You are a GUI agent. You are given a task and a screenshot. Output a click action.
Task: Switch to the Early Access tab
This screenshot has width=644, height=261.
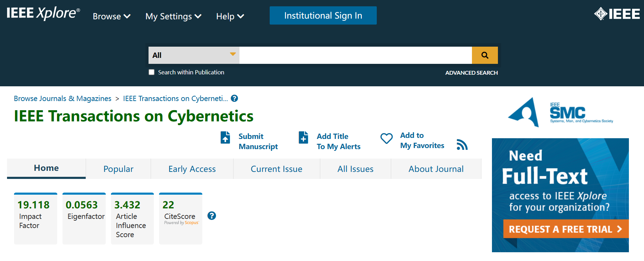tap(192, 169)
